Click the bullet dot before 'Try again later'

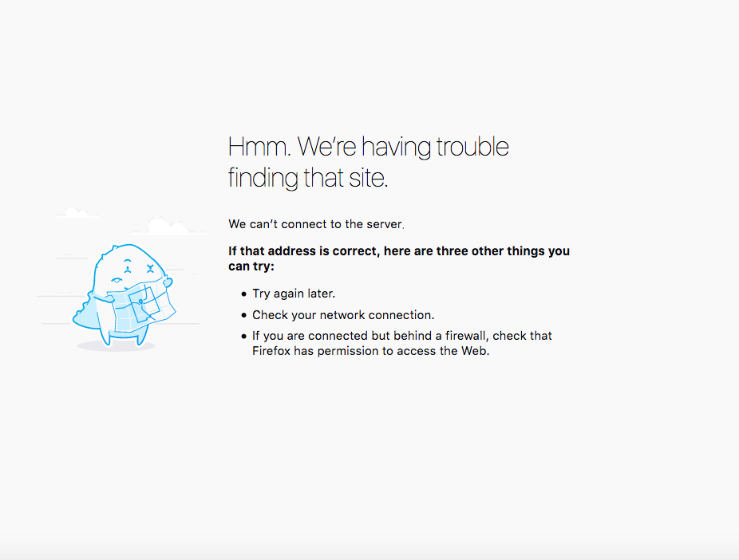[243, 294]
